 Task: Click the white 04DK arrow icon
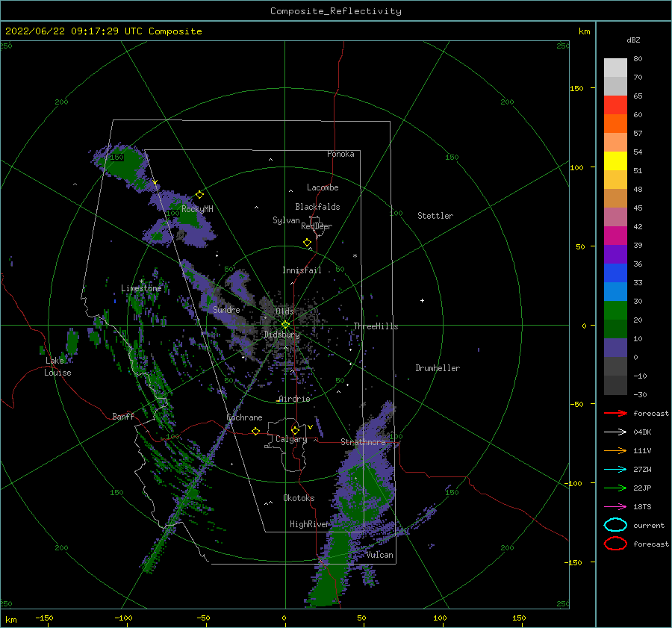click(x=615, y=432)
